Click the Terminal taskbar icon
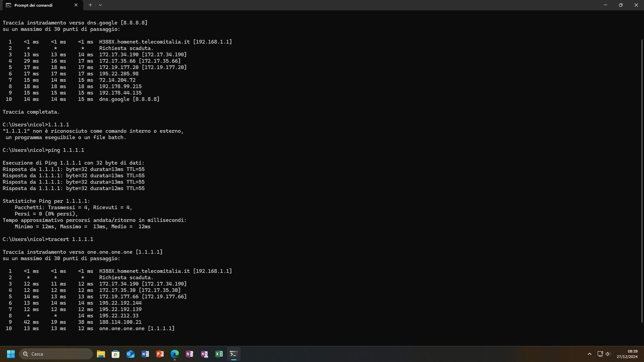 coord(234,354)
